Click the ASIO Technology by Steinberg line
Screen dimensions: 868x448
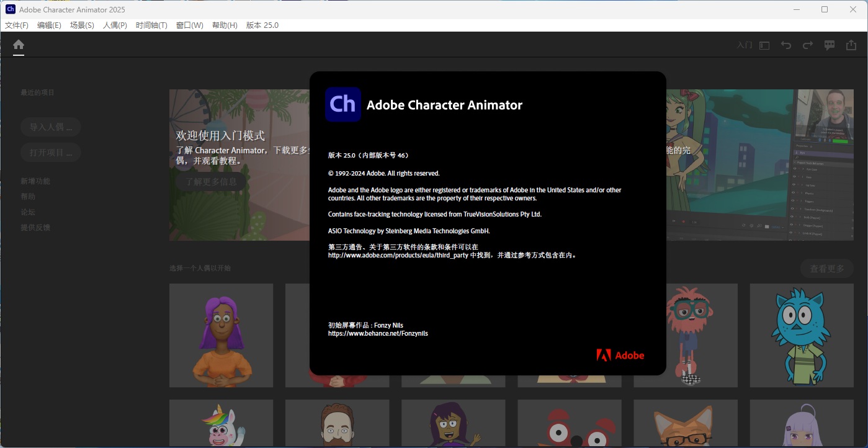tap(409, 231)
